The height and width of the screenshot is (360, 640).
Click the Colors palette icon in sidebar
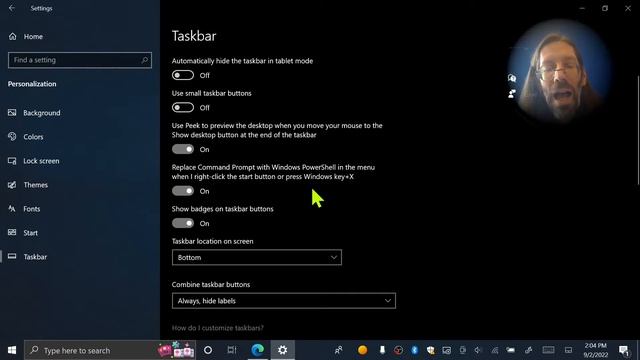point(12,136)
